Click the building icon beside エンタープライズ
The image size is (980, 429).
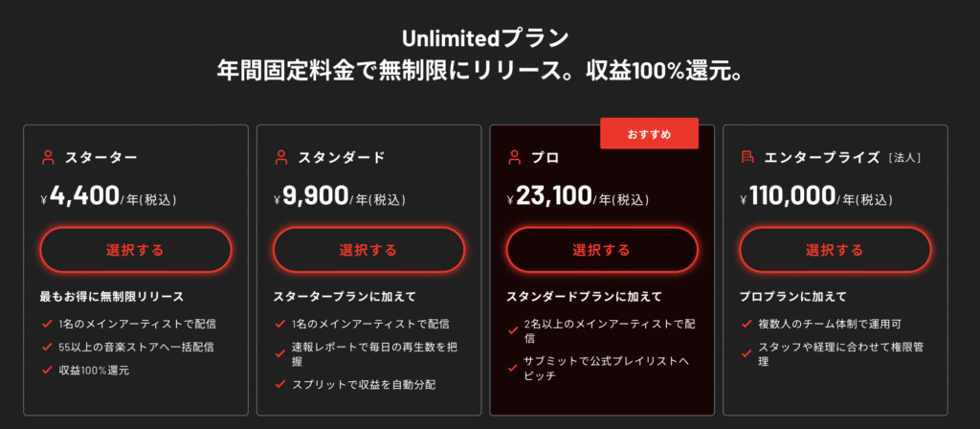(x=747, y=158)
